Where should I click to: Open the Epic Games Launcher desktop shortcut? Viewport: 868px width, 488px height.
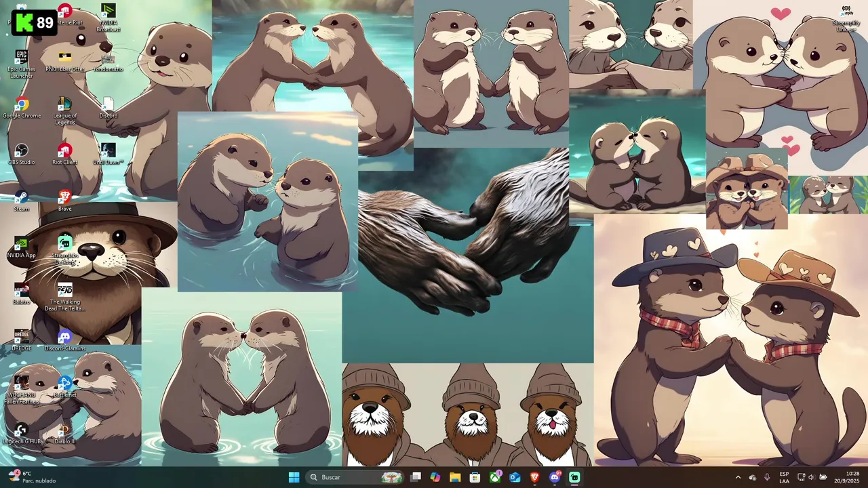tap(22, 64)
